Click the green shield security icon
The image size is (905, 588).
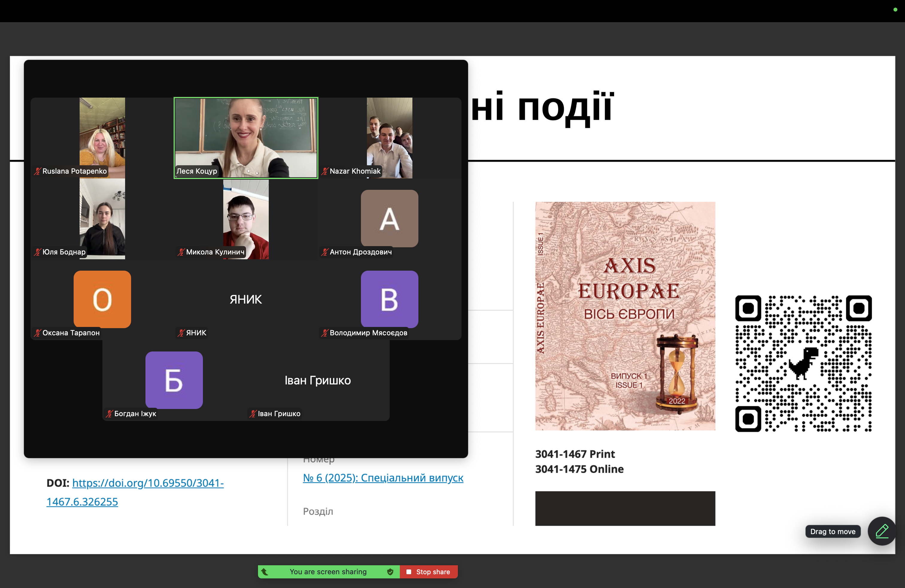390,572
